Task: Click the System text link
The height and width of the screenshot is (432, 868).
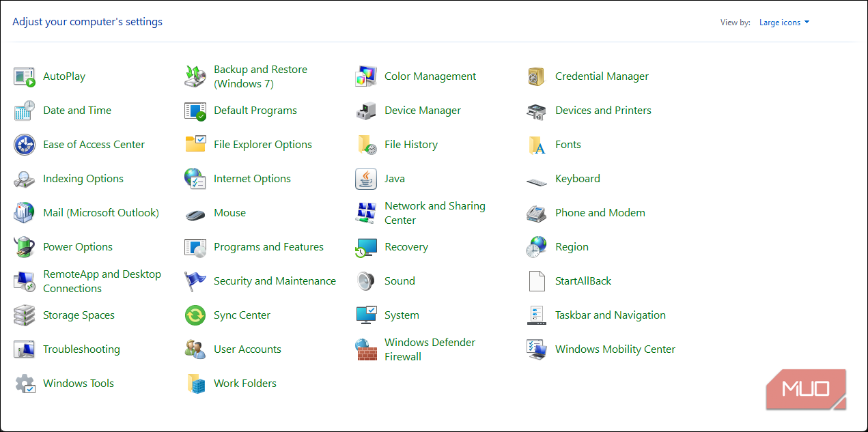Action: coord(402,315)
